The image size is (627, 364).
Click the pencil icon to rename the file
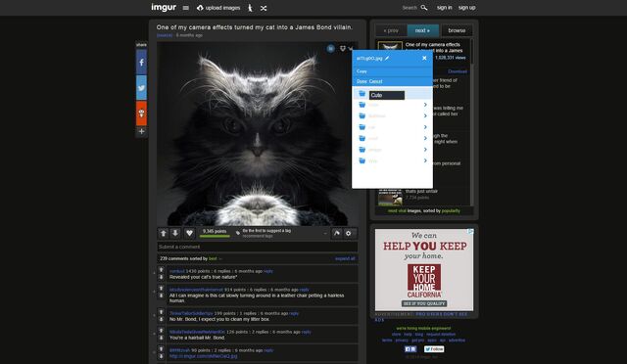click(387, 59)
